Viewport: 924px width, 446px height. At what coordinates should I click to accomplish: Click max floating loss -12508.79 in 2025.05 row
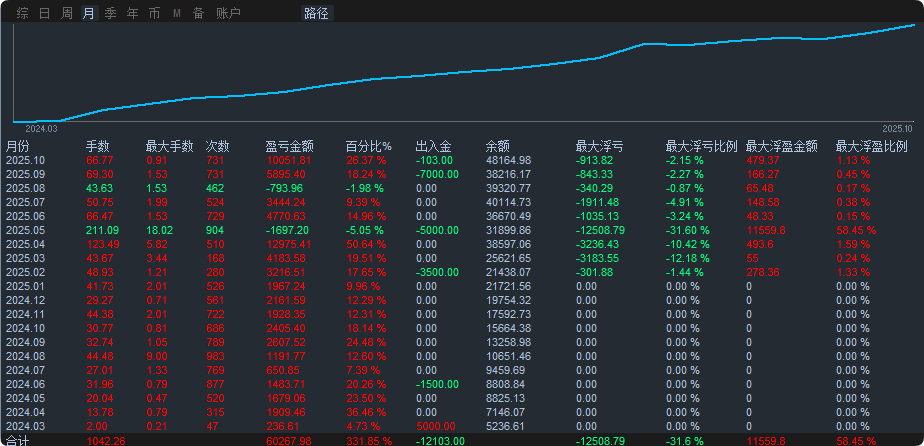[600, 230]
